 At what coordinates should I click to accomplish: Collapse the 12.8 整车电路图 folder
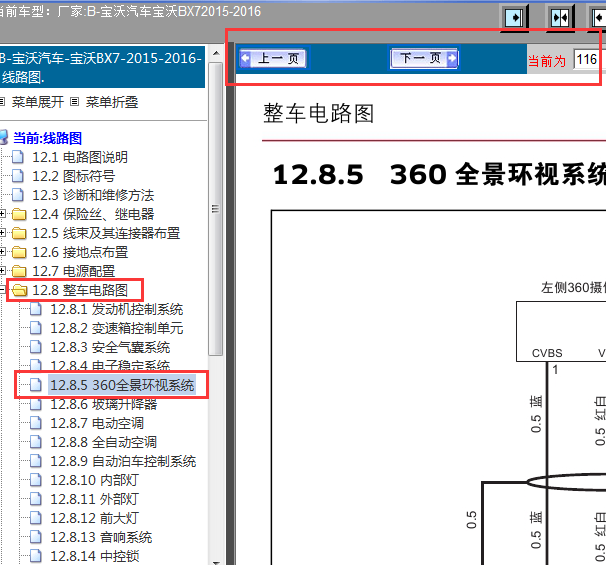point(2,289)
